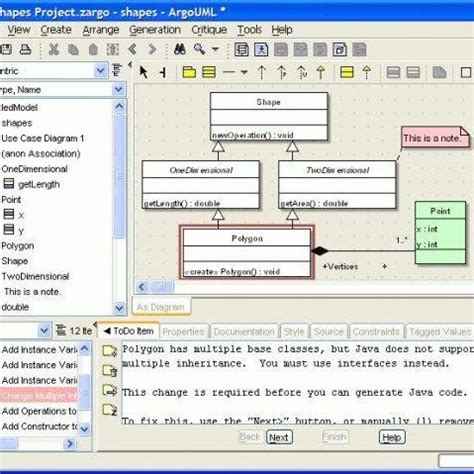
Task: Select the Association line tool
Action: point(229,72)
